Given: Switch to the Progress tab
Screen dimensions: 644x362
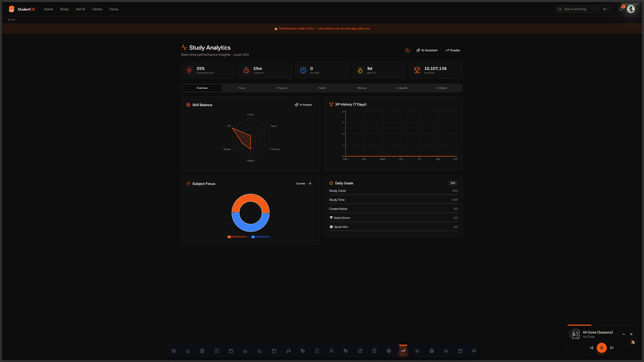Looking at the screenshot, I should (x=282, y=88).
